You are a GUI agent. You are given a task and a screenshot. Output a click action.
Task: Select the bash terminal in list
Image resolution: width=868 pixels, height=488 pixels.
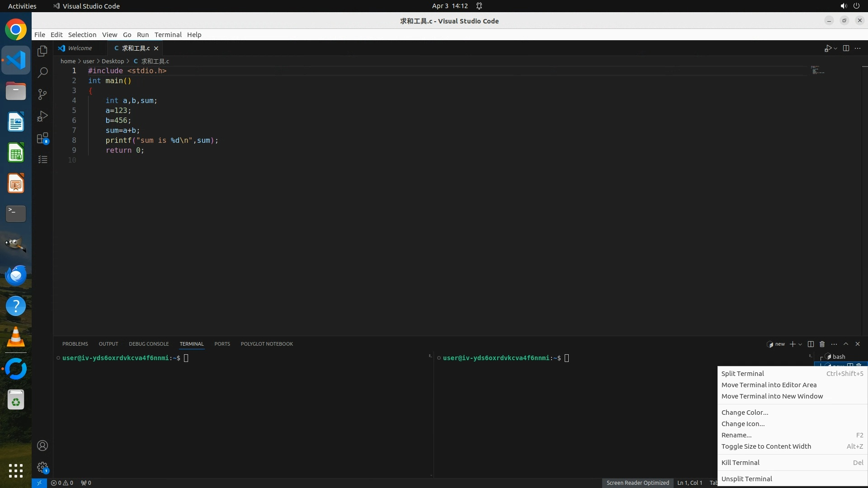839,357
